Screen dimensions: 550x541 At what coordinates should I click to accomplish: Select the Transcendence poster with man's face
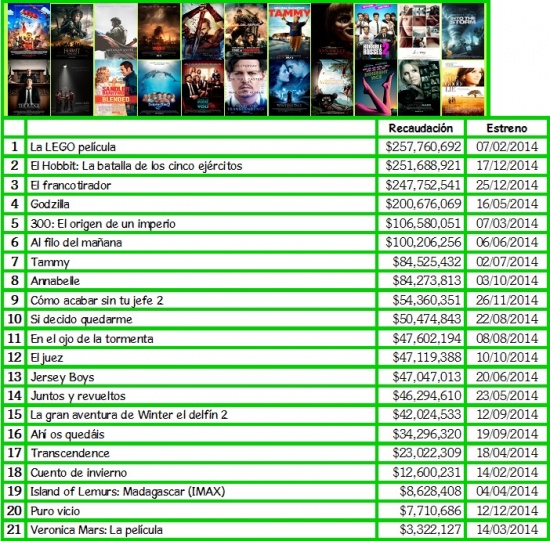[x=246, y=88]
